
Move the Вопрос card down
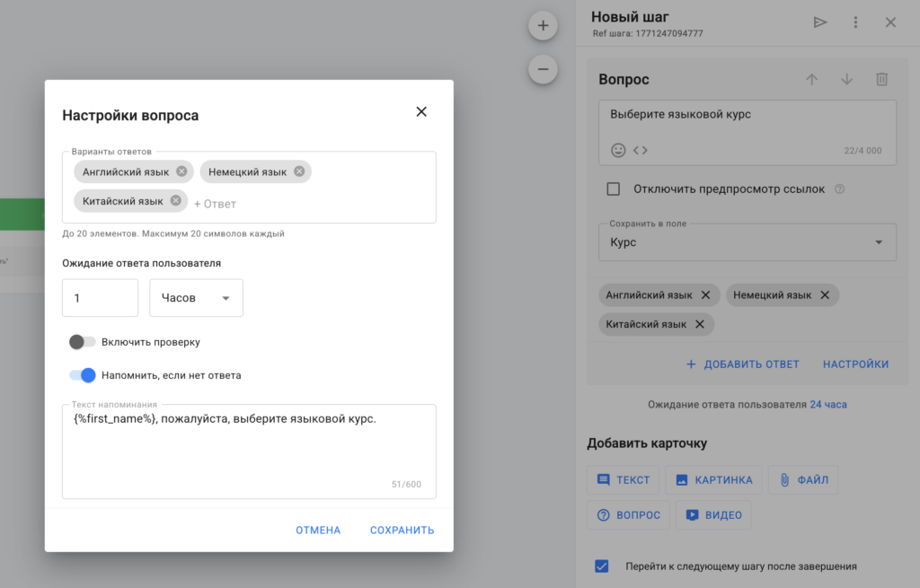click(846, 79)
